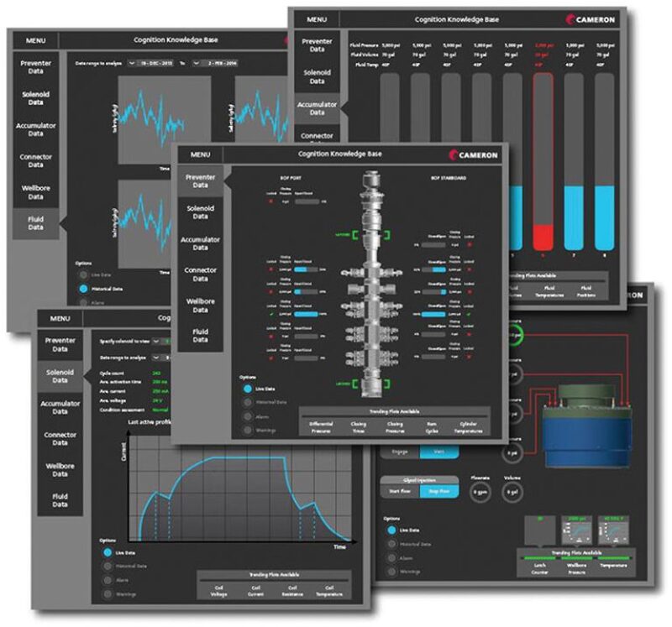Select Historical Data radio in the Fluid window
This screenshot has height=627, width=672.
click(x=82, y=288)
